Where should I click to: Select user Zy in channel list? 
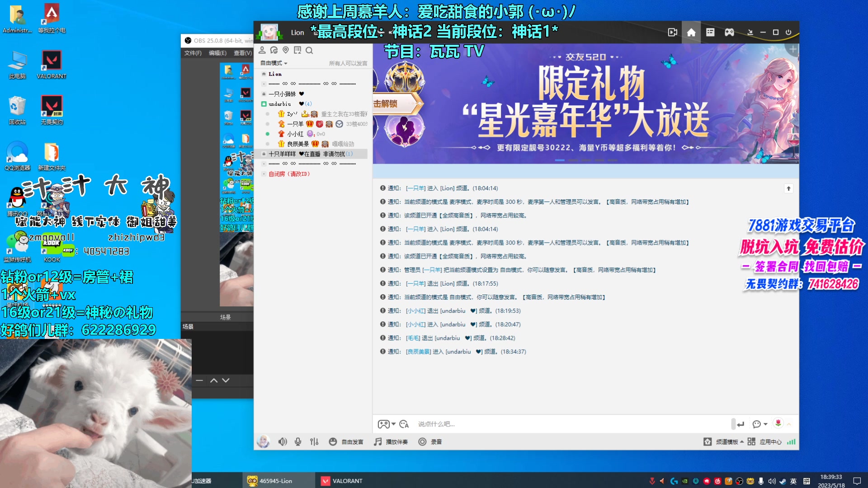pyautogui.click(x=292, y=114)
